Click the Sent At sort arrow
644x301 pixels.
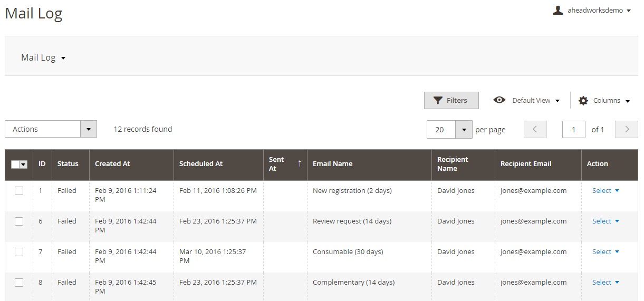pos(300,163)
